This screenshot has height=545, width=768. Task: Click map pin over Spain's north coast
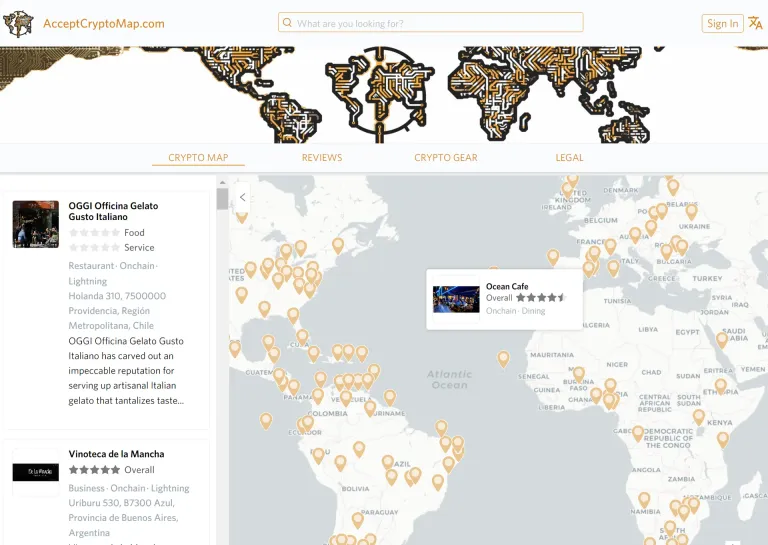(553, 257)
